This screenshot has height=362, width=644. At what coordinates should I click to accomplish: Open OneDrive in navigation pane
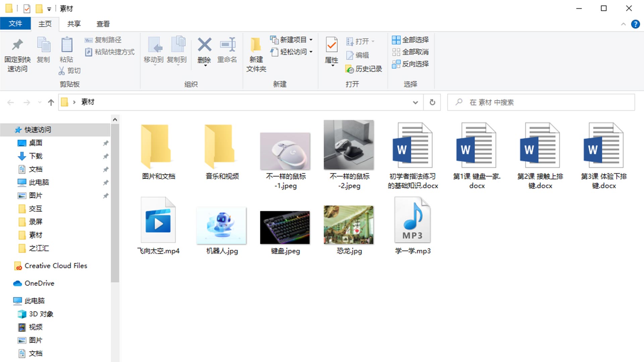point(39,283)
